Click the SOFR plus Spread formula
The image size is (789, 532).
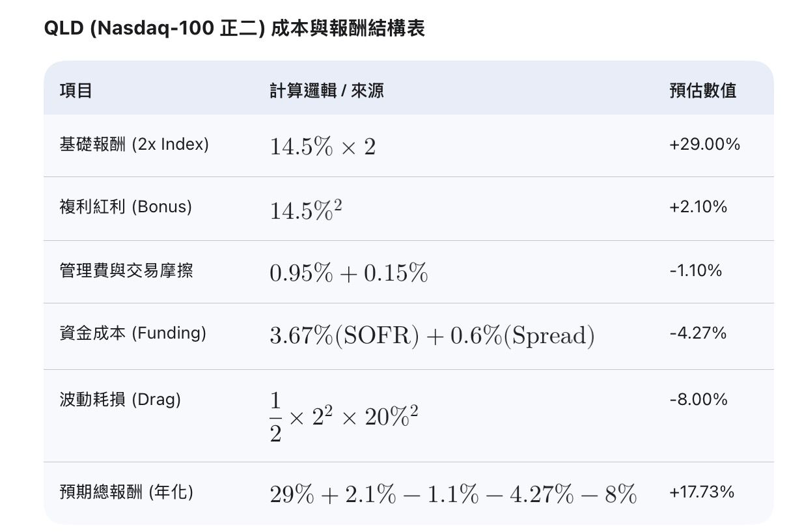tap(432, 336)
